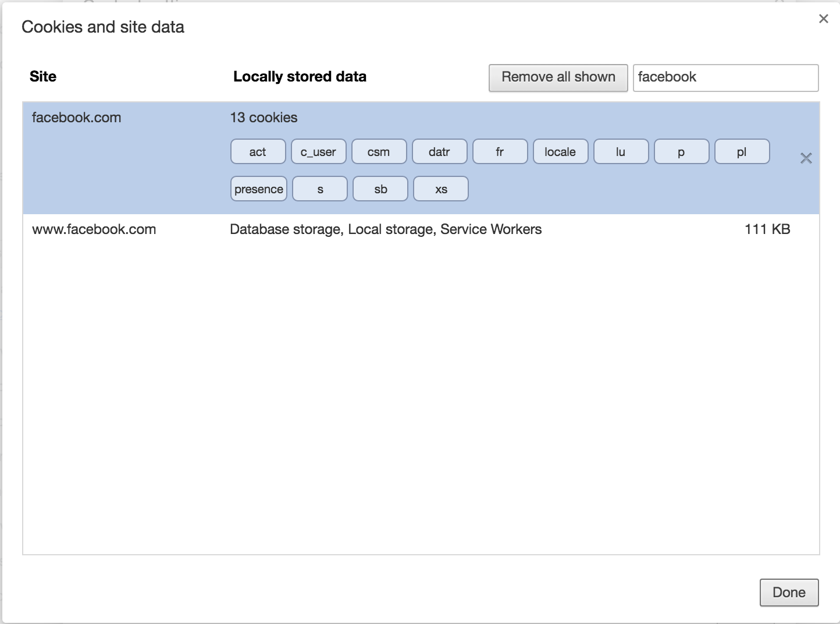Select the lu cookie chip
Screen dimensions: 840x624
pyautogui.click(x=621, y=152)
